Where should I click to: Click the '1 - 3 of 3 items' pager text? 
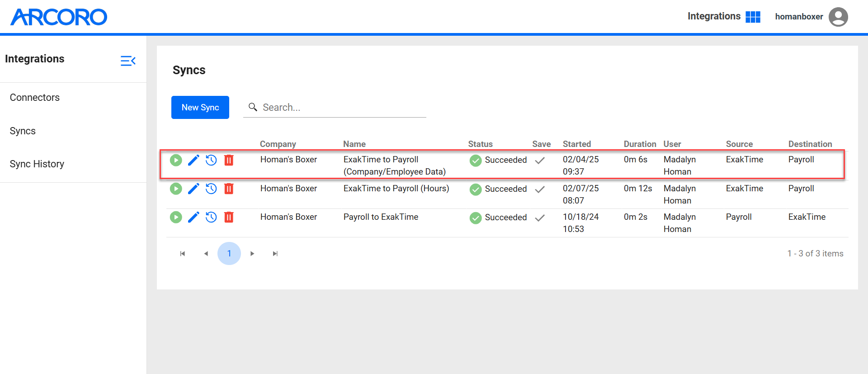click(816, 254)
